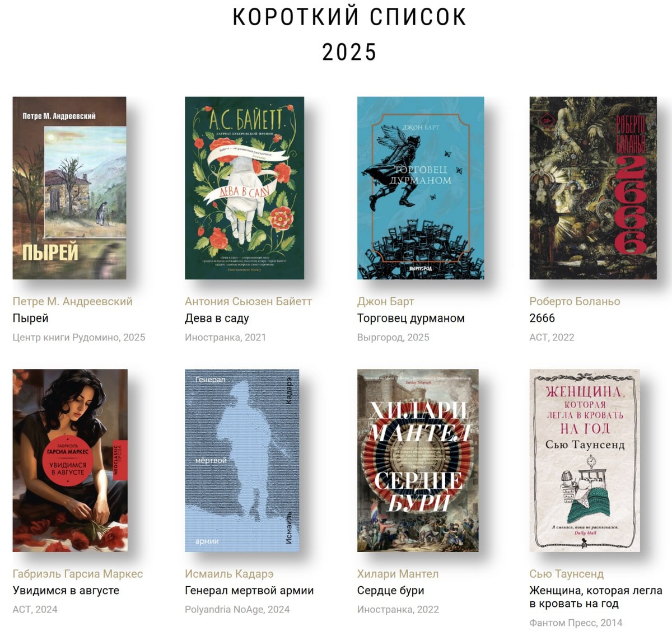The image size is (672, 636).
Task: Open the Сью Таунсенд author link
Action: coord(566,574)
